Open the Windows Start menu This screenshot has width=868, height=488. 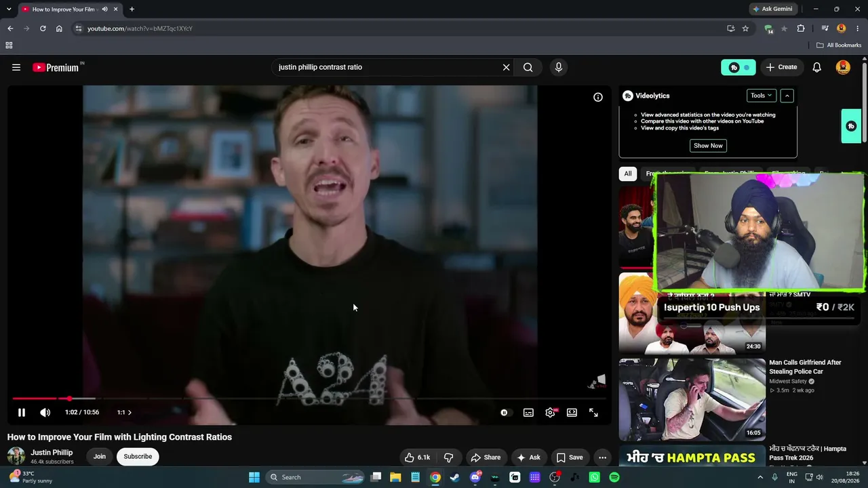click(x=254, y=477)
